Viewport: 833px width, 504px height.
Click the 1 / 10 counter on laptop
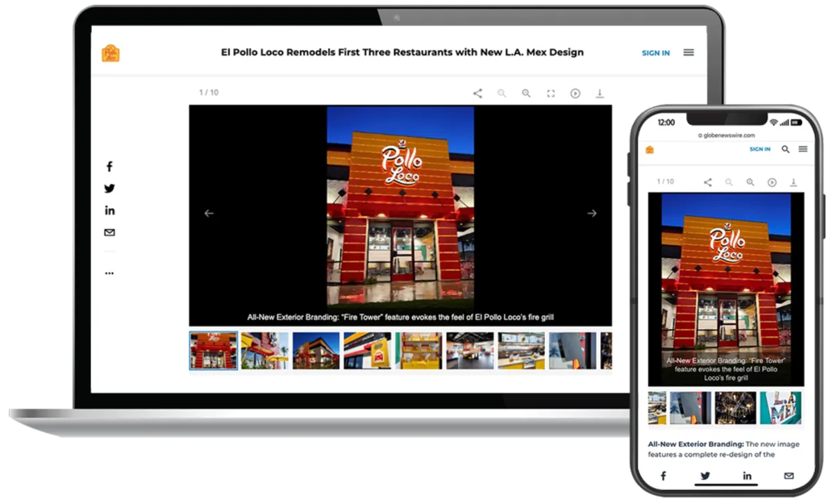(x=209, y=92)
